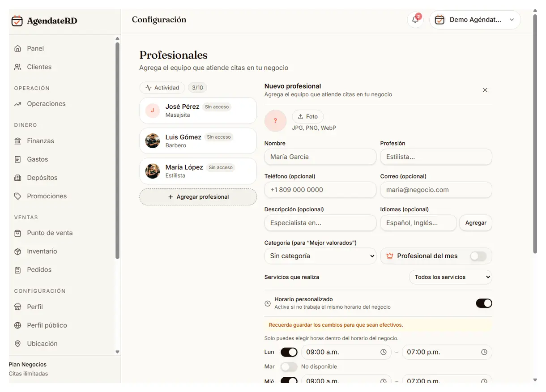Turn off the Lun availability switch

[x=289, y=352]
